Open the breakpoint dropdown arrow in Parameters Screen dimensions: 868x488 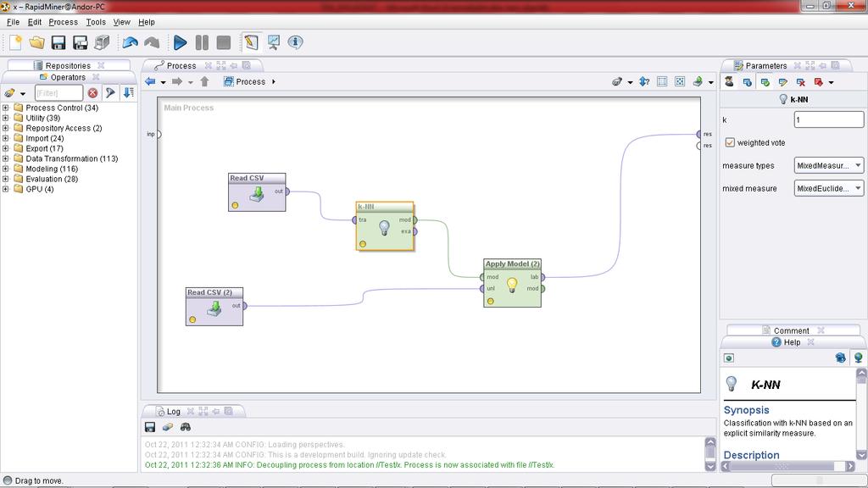[x=831, y=82]
